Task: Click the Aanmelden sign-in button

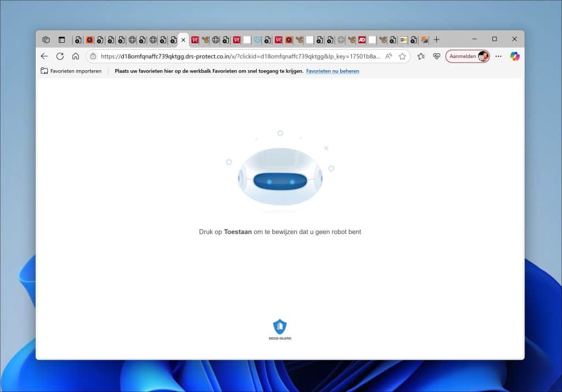Action: click(x=468, y=56)
